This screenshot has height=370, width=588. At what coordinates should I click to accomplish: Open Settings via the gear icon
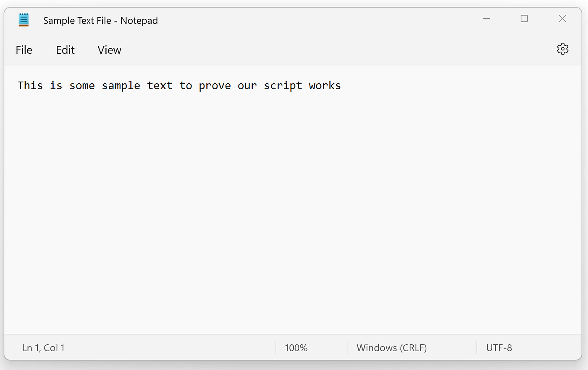[x=562, y=49]
